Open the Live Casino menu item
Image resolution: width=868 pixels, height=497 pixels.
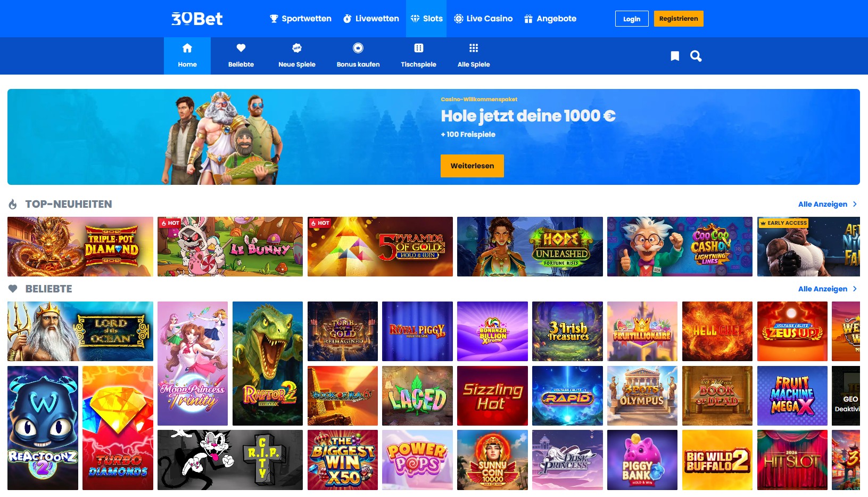point(483,19)
